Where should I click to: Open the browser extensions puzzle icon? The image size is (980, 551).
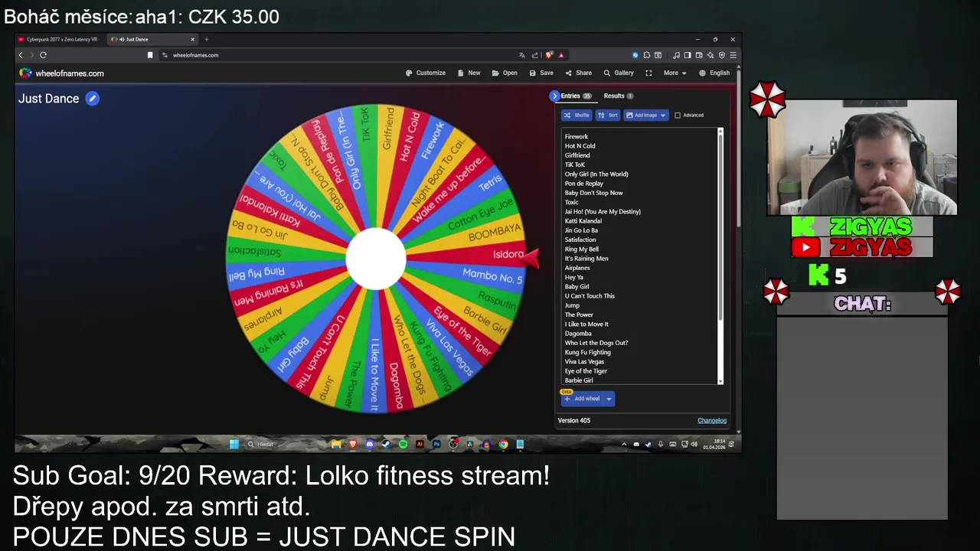646,55
